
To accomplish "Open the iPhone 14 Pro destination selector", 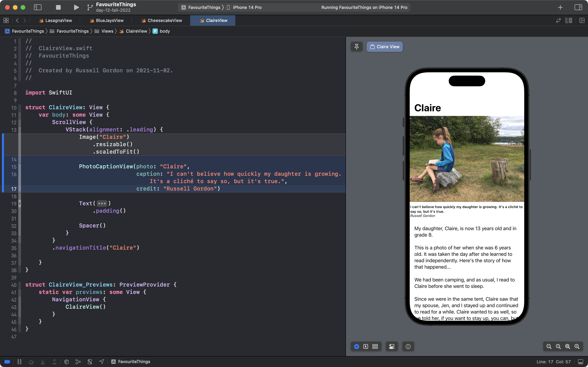I will pos(247,7).
